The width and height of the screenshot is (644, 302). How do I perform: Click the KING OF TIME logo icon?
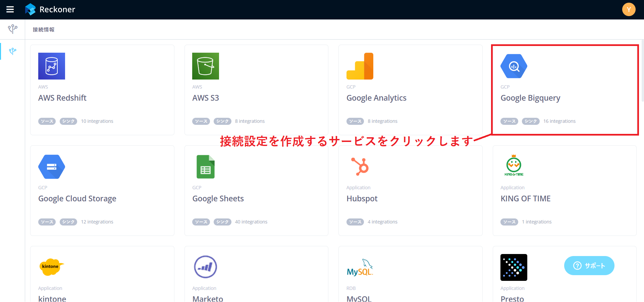514,165
